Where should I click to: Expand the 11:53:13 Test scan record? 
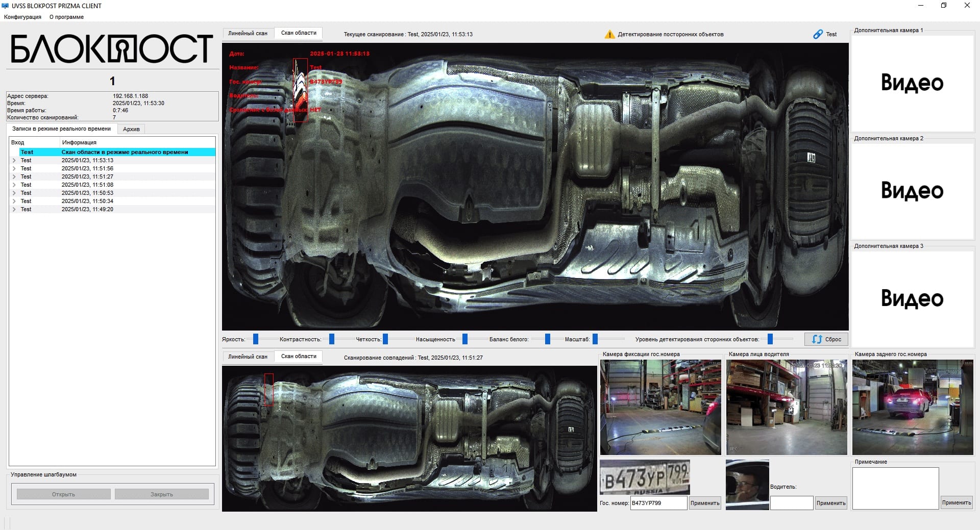(x=14, y=160)
